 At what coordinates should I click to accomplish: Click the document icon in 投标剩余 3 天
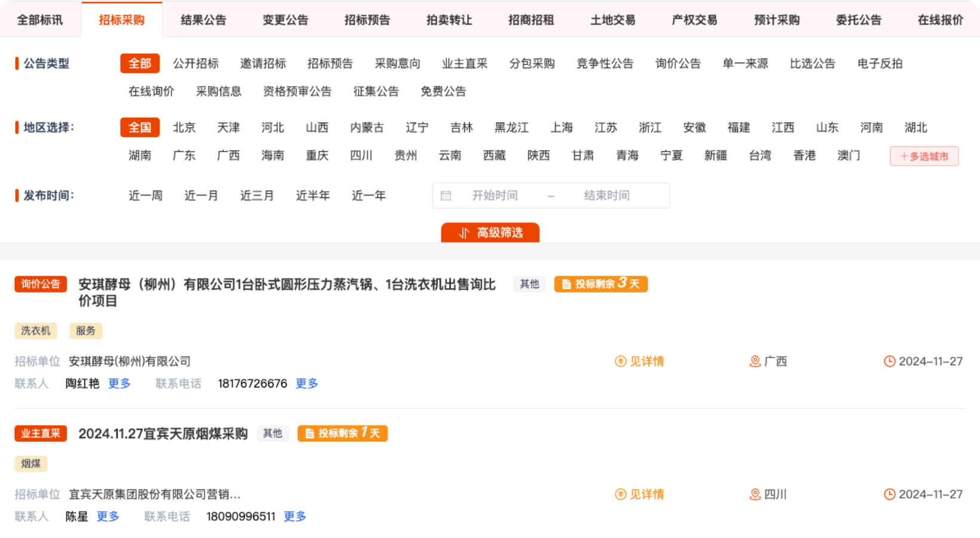pos(566,285)
